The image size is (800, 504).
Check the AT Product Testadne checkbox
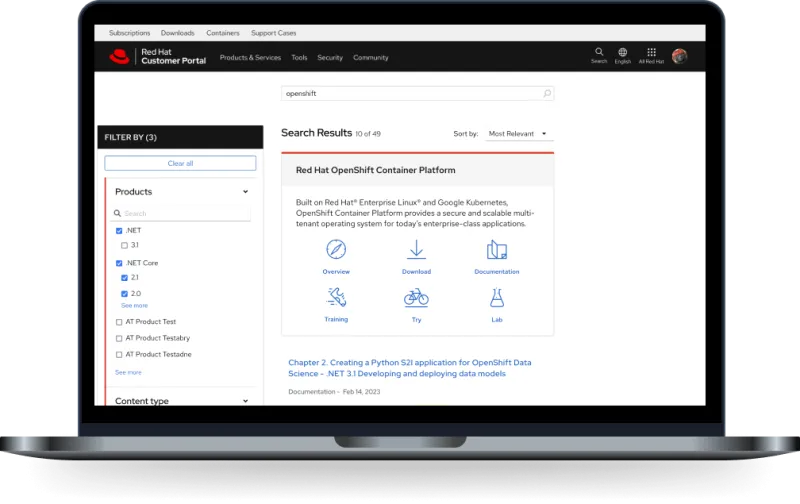[119, 355]
